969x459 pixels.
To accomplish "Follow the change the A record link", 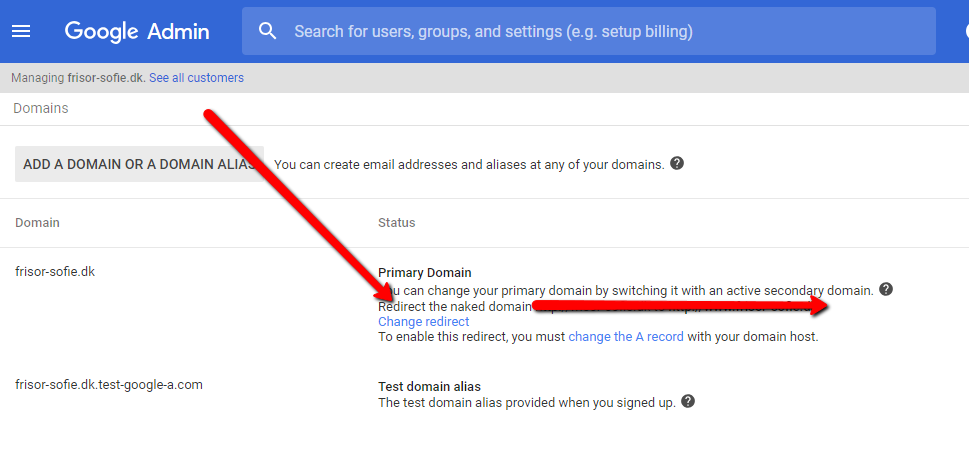I will pos(626,337).
